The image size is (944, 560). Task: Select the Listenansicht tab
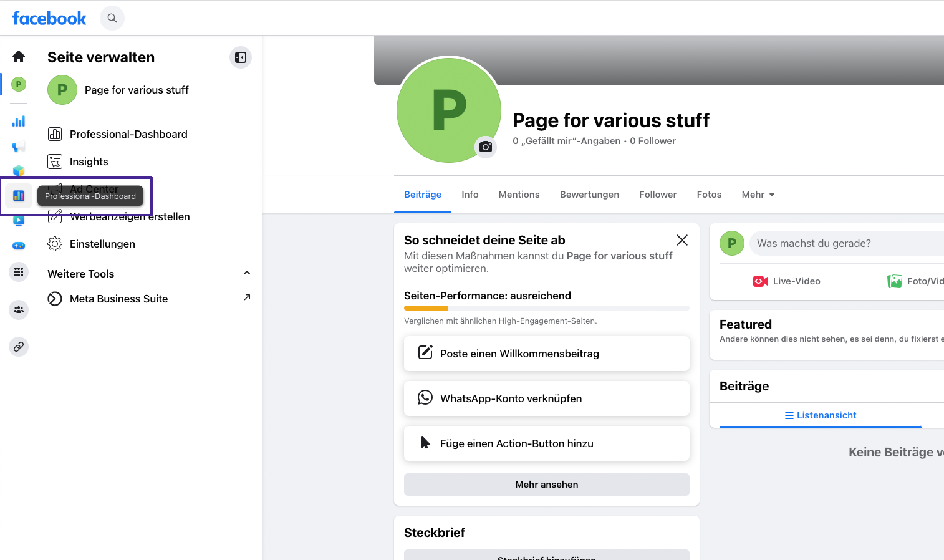(x=821, y=415)
